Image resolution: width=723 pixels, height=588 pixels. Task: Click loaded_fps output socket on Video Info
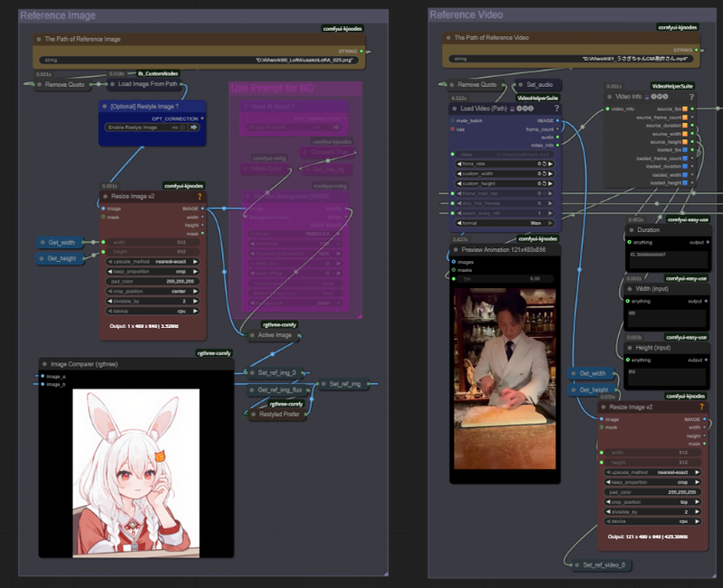coord(692,150)
